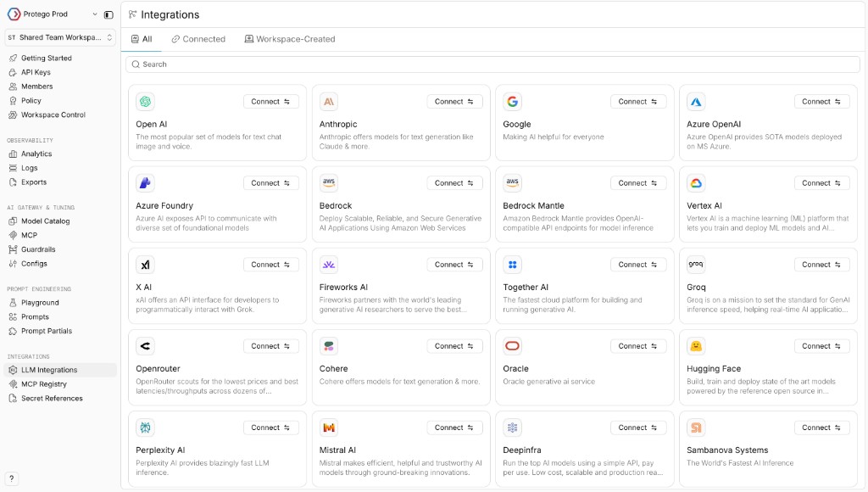Click the X AI logo icon
Viewport: 868px width, 492px height.
click(x=145, y=265)
